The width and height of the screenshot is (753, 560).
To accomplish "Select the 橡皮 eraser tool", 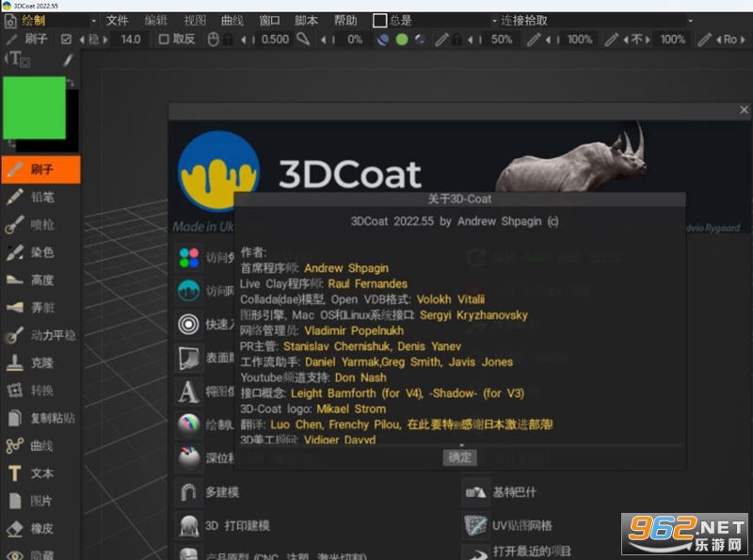I will tap(40, 529).
